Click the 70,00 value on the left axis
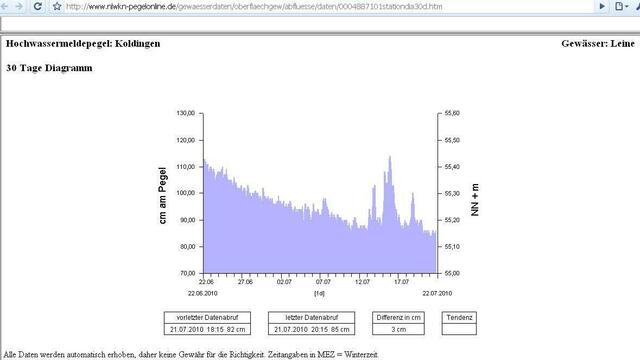The width and height of the screenshot is (640, 360). point(187,273)
